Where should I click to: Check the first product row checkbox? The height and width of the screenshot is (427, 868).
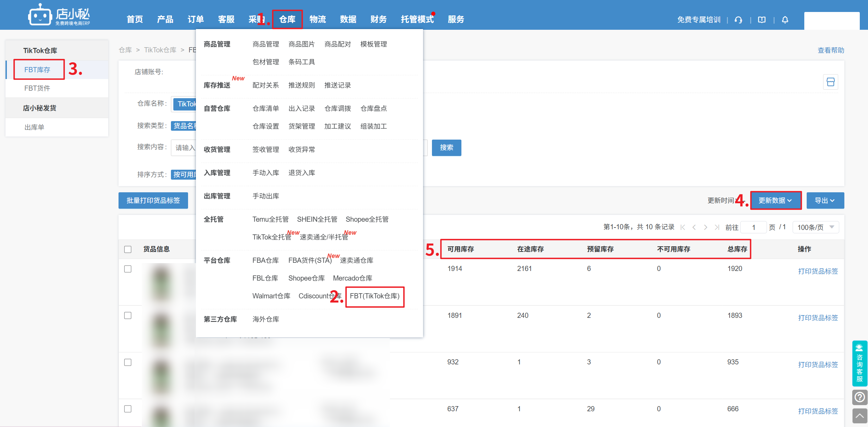pos(128,269)
